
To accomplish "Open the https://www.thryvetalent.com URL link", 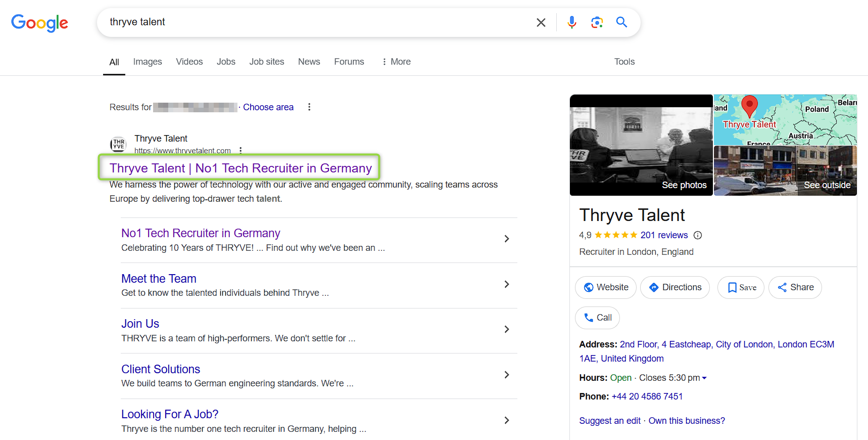I will click(x=182, y=151).
